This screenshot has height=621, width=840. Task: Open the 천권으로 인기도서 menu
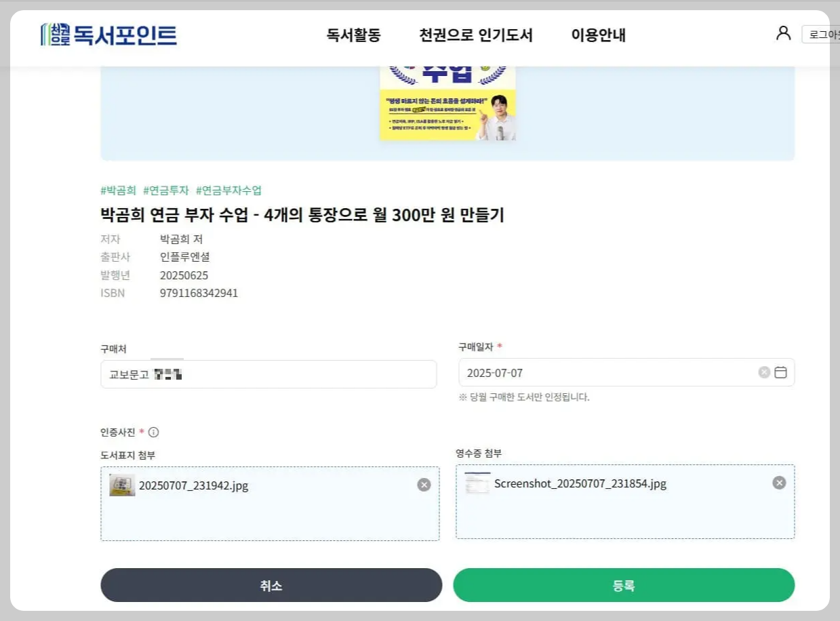coord(475,35)
